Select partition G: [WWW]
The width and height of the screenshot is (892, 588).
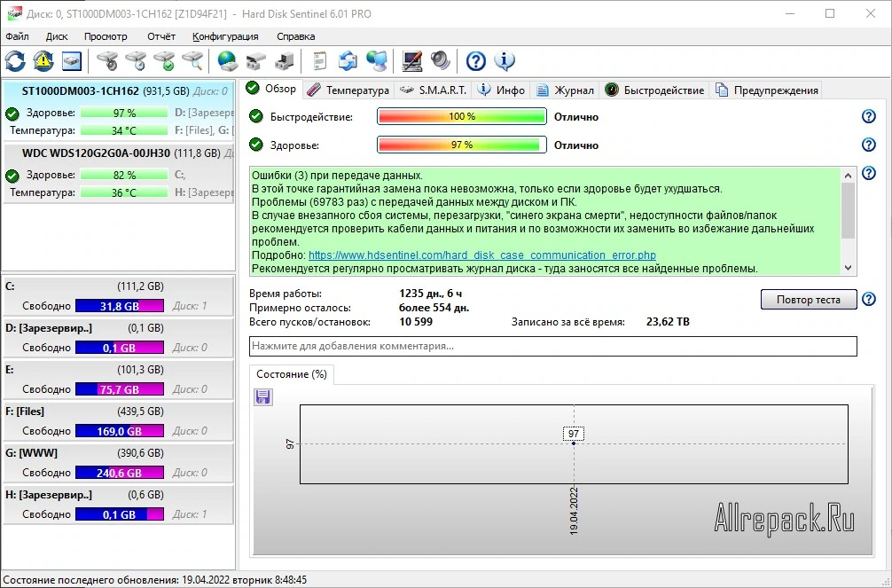tap(118, 463)
